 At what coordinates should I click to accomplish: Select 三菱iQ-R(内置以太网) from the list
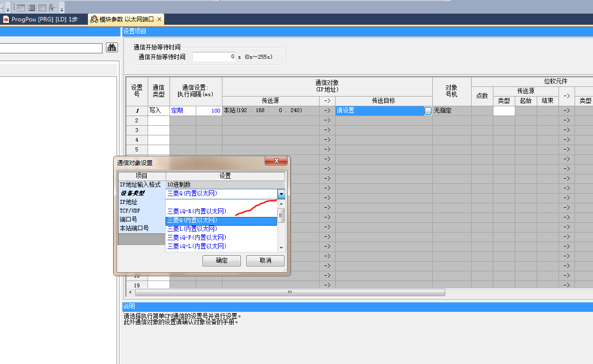click(x=197, y=211)
